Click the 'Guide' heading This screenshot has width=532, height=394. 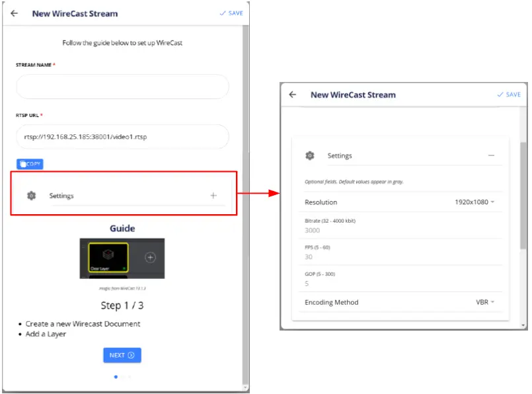[x=122, y=228]
